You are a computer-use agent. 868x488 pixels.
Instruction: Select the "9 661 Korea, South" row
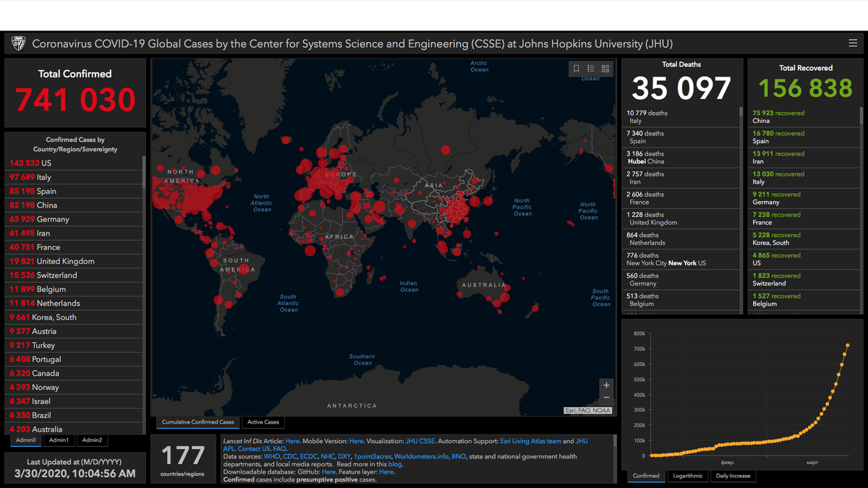pos(75,317)
